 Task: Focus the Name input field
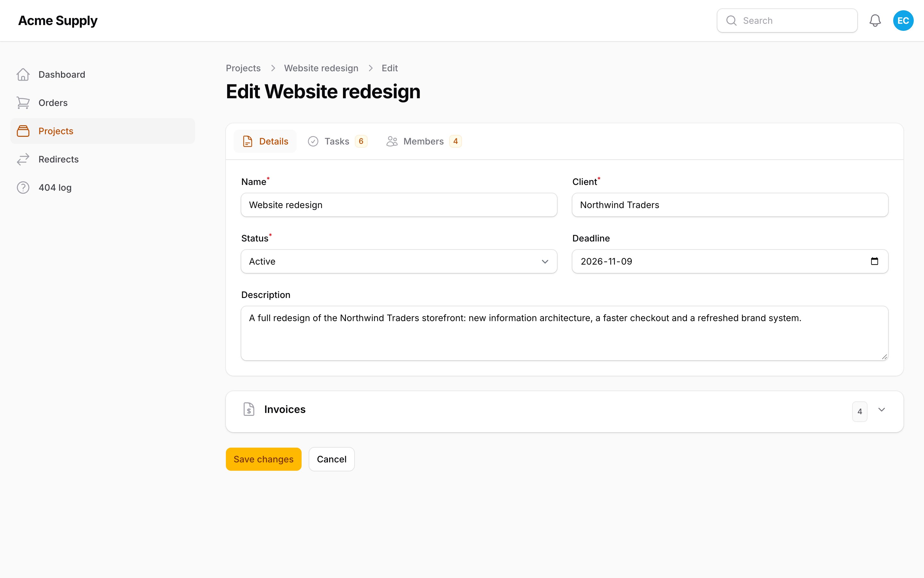(x=399, y=205)
